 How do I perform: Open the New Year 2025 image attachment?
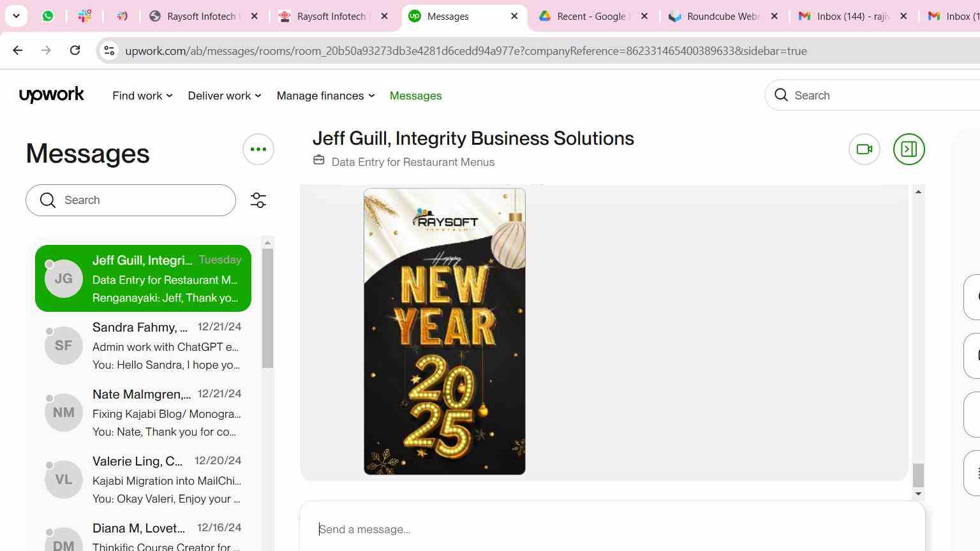pyautogui.click(x=445, y=332)
